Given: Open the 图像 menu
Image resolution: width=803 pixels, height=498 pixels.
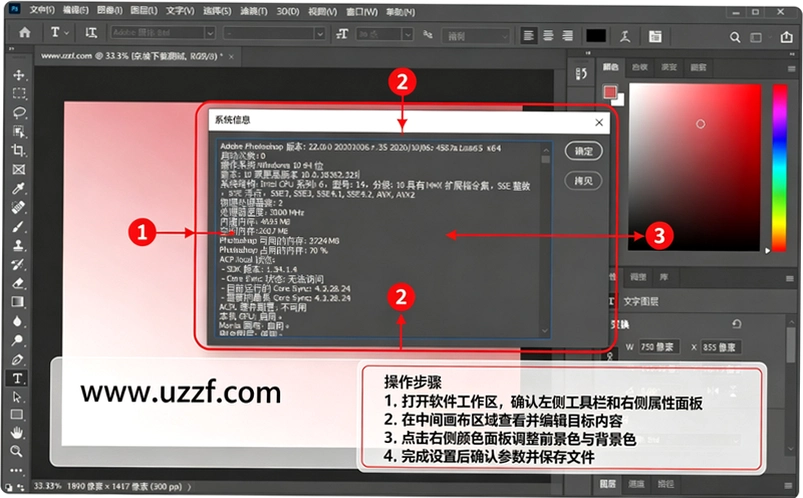Looking at the screenshot, I should coord(110,11).
